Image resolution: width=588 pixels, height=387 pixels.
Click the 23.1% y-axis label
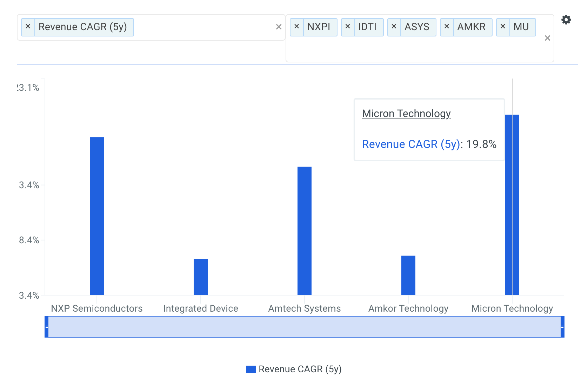(28, 88)
